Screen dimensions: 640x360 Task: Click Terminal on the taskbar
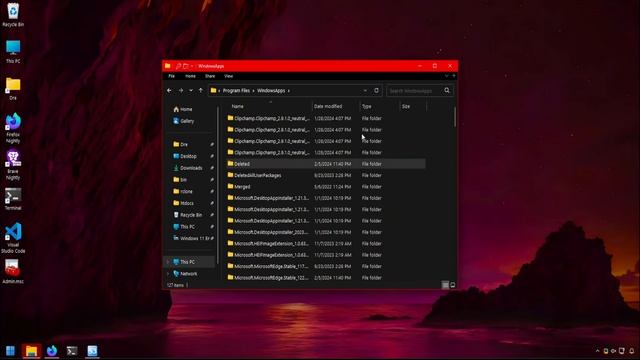[x=72, y=351]
